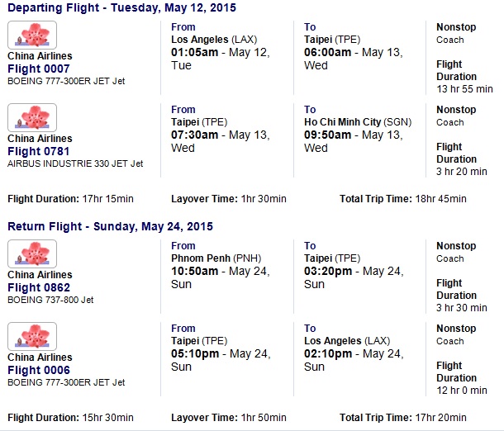Select the Return Flight Sunday heading
The width and height of the screenshot is (504, 431).
tap(110, 226)
